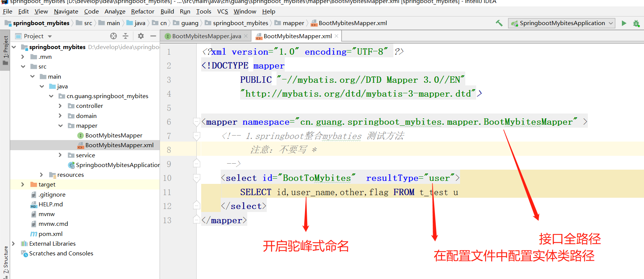Click the namespace attribute value text
The height and width of the screenshot is (279, 644).
436,122
